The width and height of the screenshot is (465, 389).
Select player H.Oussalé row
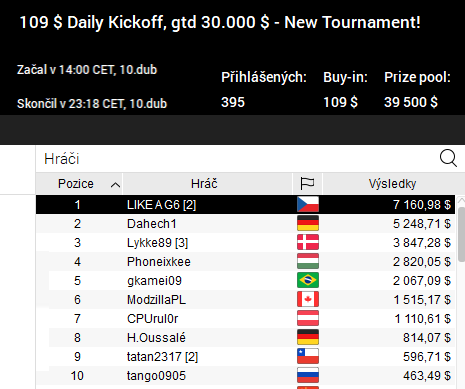(x=245, y=337)
